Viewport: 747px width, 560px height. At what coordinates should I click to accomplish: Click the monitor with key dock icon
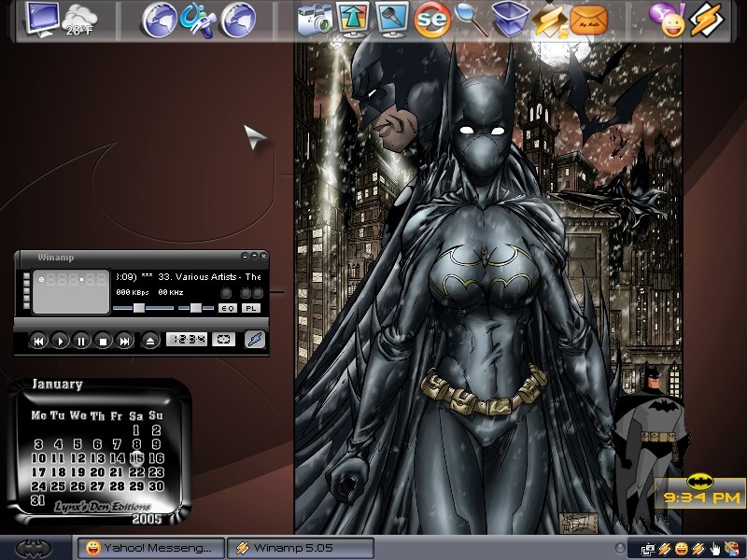(392, 19)
